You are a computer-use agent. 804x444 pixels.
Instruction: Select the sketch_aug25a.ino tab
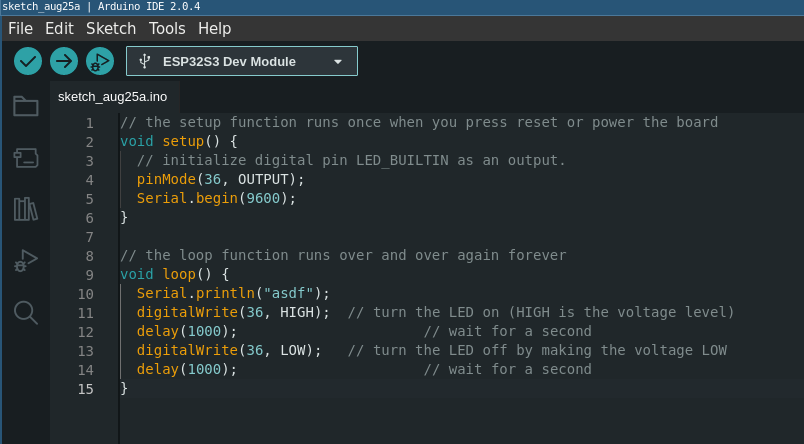point(112,97)
